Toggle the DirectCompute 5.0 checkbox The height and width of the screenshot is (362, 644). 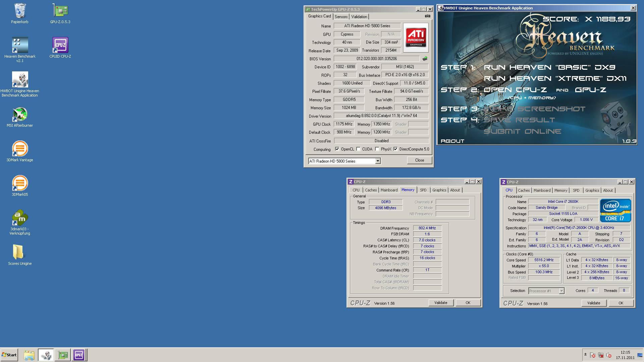point(395,149)
